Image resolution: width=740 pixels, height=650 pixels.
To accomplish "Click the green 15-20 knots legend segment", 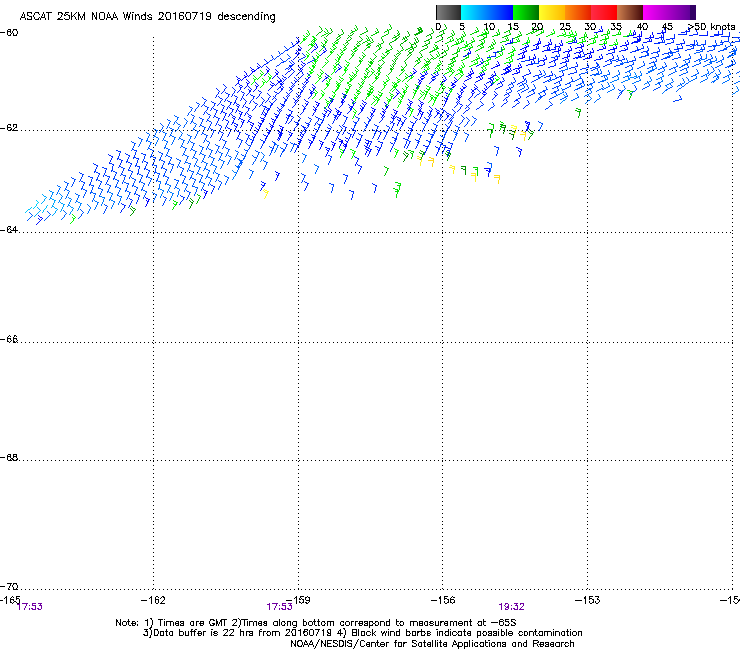I will click(x=526, y=12).
